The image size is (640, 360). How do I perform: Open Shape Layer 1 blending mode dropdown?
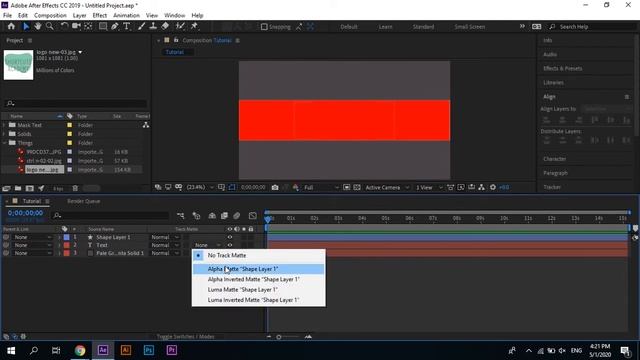click(165, 237)
